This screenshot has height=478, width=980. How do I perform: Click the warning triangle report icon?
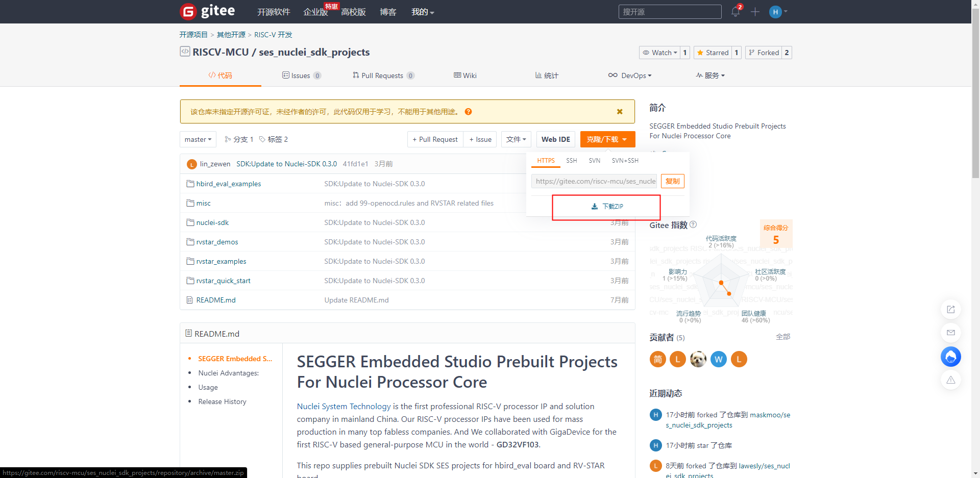[950, 380]
